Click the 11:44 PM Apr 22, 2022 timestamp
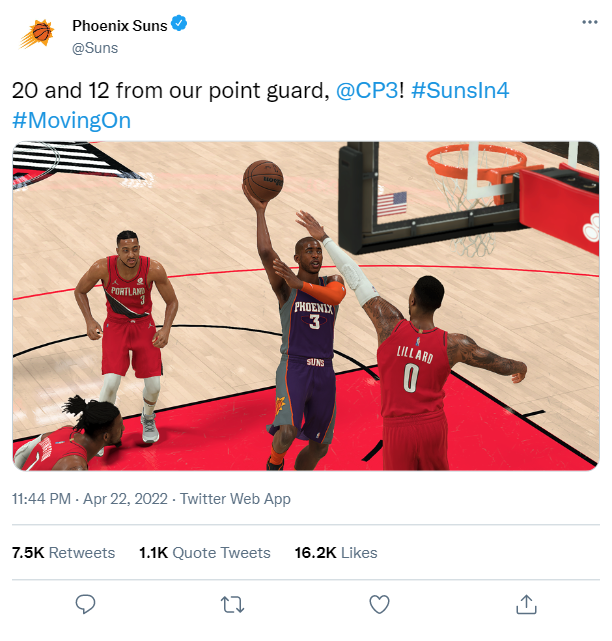The width and height of the screenshot is (612, 641). pos(90,499)
